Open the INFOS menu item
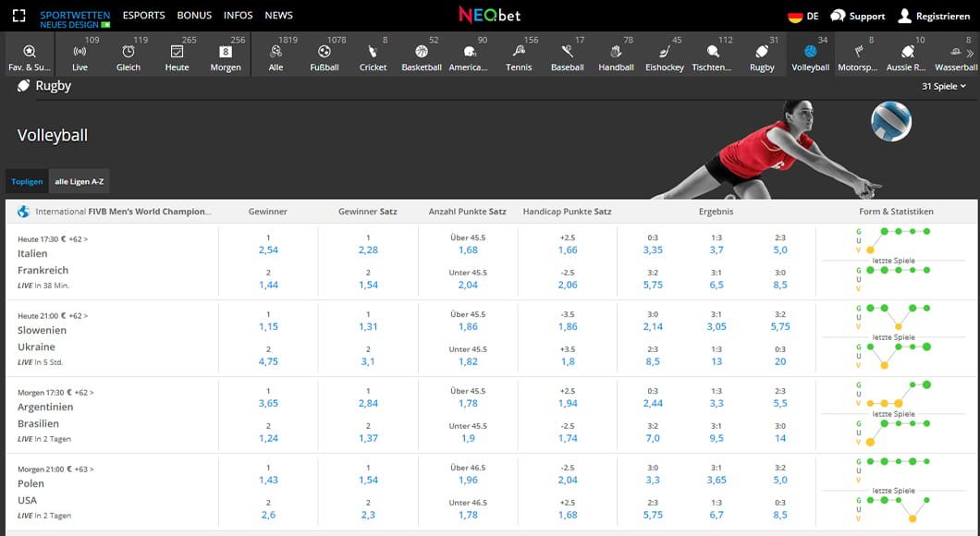980x536 pixels. pyautogui.click(x=239, y=15)
